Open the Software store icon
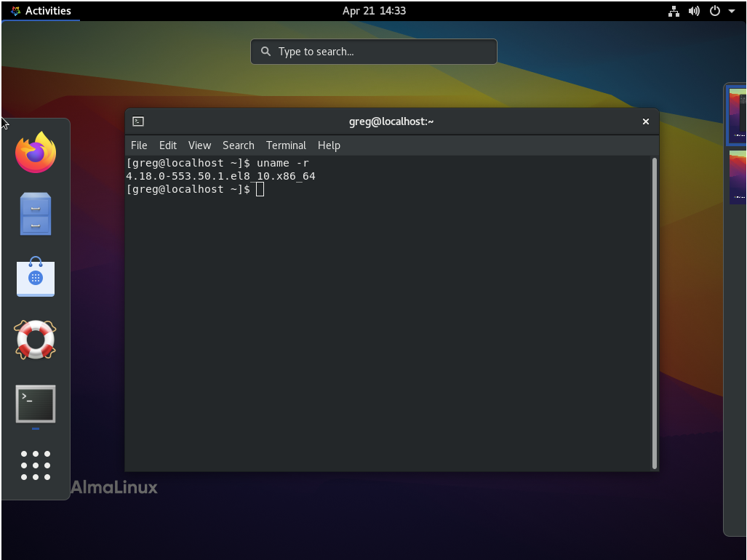This screenshot has height=560, width=747. (36, 277)
